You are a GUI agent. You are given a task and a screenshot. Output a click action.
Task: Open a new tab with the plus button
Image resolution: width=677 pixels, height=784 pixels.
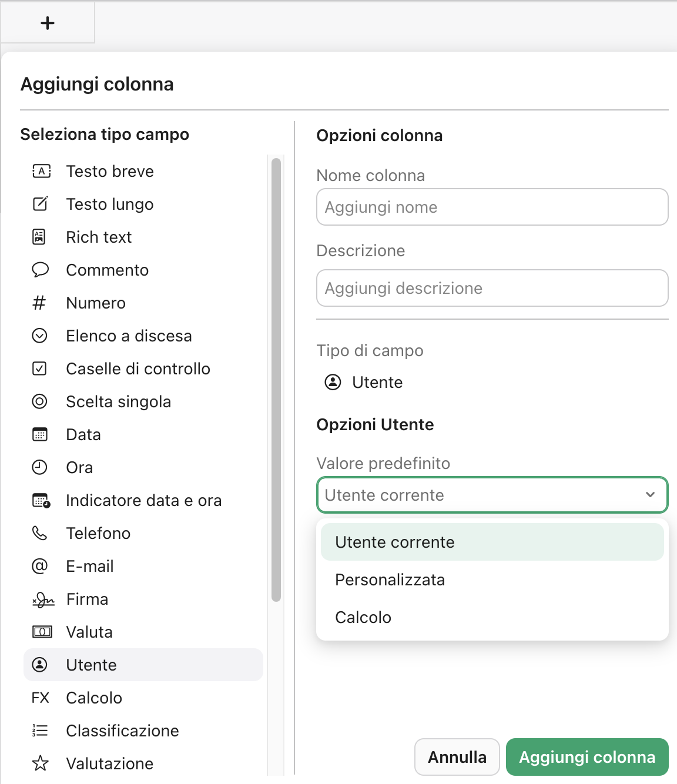(47, 23)
